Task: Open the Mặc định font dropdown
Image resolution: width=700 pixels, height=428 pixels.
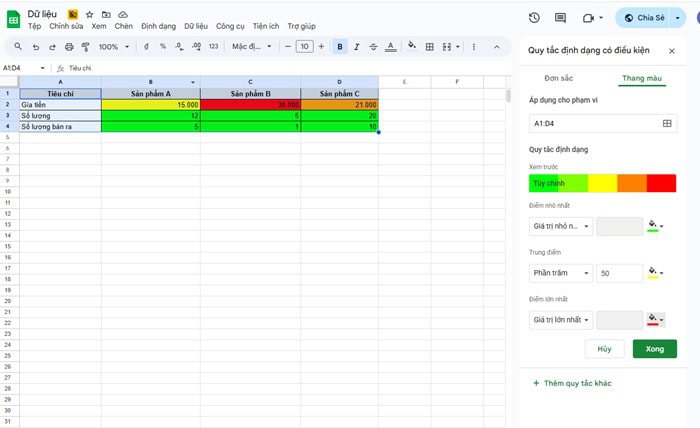Action: pyautogui.click(x=251, y=46)
